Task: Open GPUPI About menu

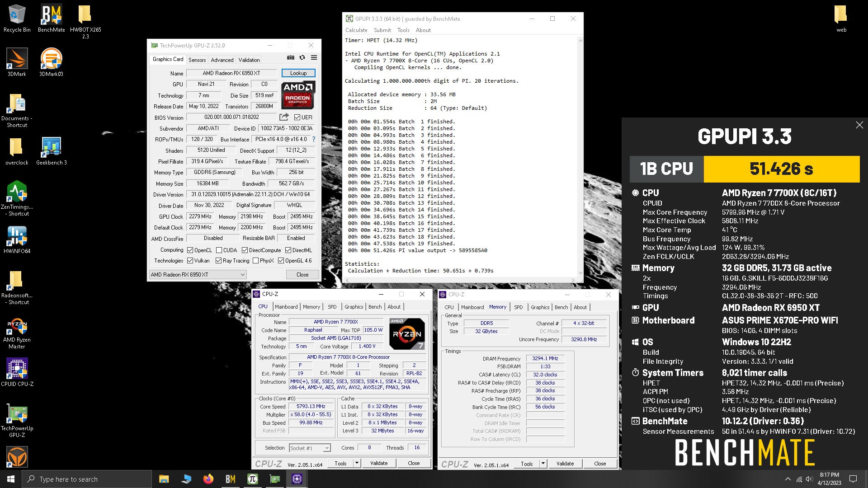Action: (423, 30)
